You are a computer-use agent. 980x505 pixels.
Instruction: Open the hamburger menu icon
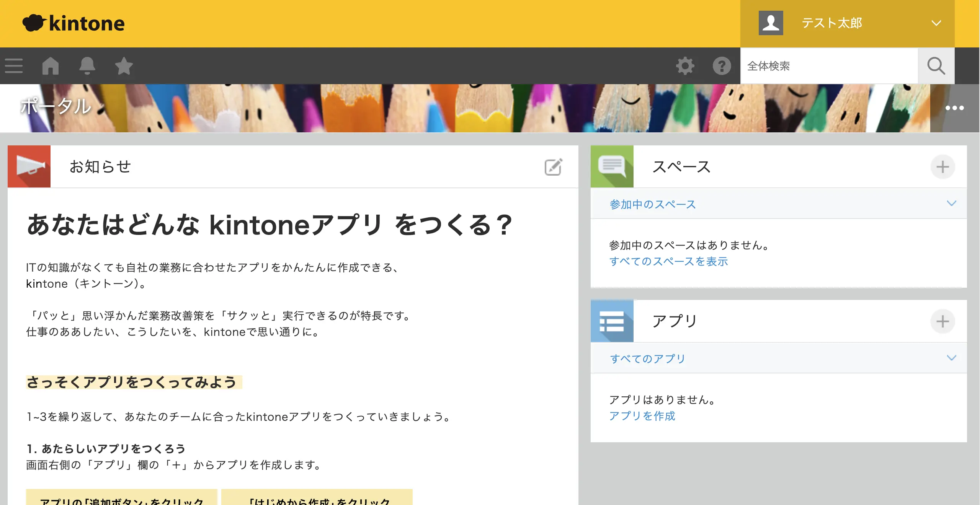coord(14,66)
